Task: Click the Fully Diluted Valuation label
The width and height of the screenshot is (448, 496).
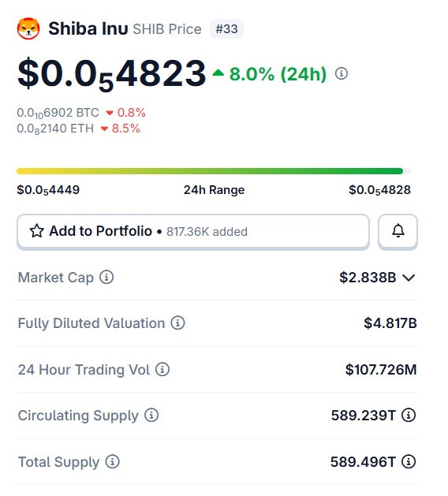Action: 91,323
